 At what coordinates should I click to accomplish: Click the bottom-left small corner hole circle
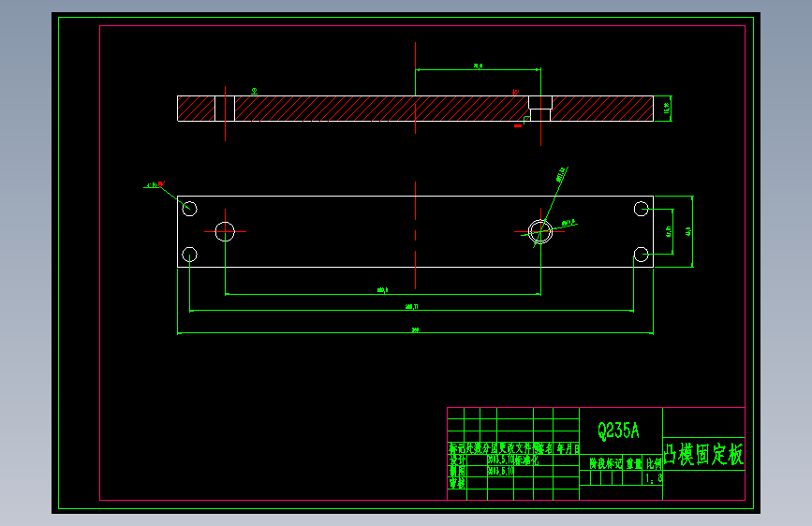pos(189,255)
